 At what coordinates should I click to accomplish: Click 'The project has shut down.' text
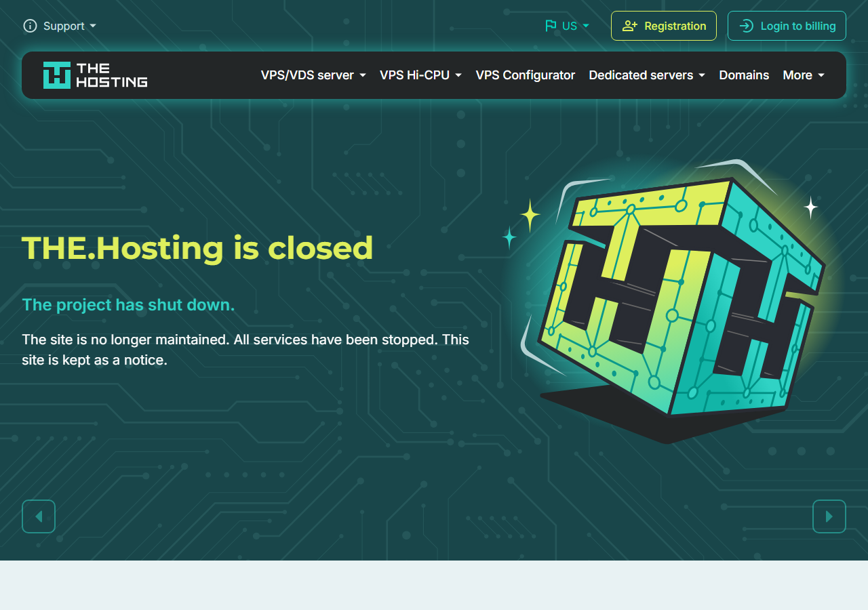tap(128, 305)
